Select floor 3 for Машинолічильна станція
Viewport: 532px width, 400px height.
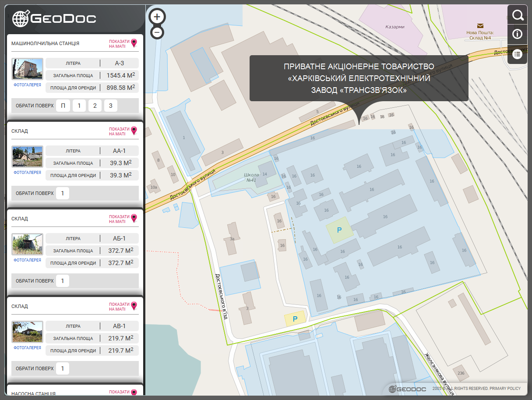click(x=111, y=106)
